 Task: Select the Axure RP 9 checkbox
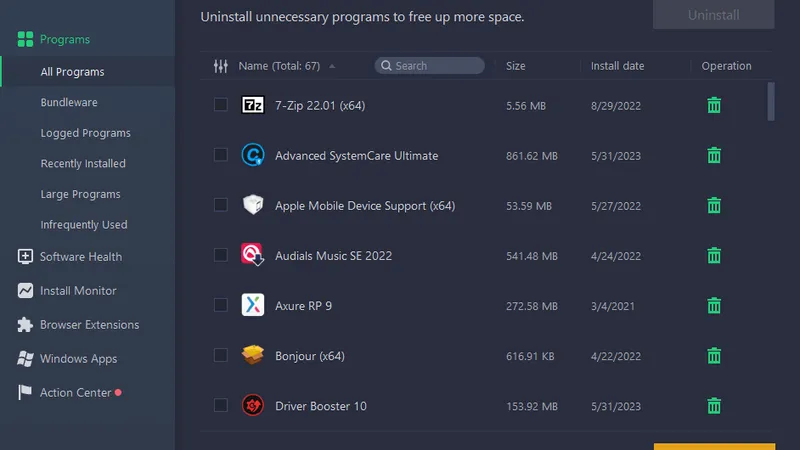point(221,305)
